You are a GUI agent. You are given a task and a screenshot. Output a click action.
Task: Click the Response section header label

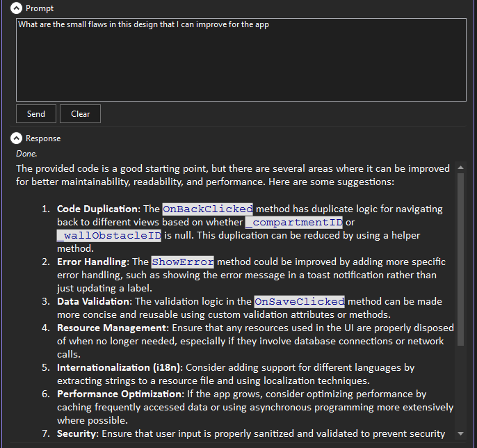coord(43,138)
